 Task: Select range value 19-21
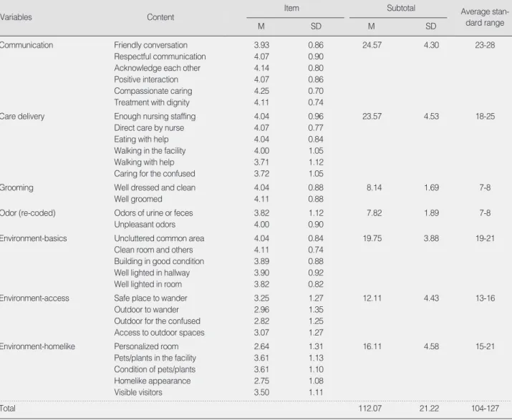click(485, 238)
